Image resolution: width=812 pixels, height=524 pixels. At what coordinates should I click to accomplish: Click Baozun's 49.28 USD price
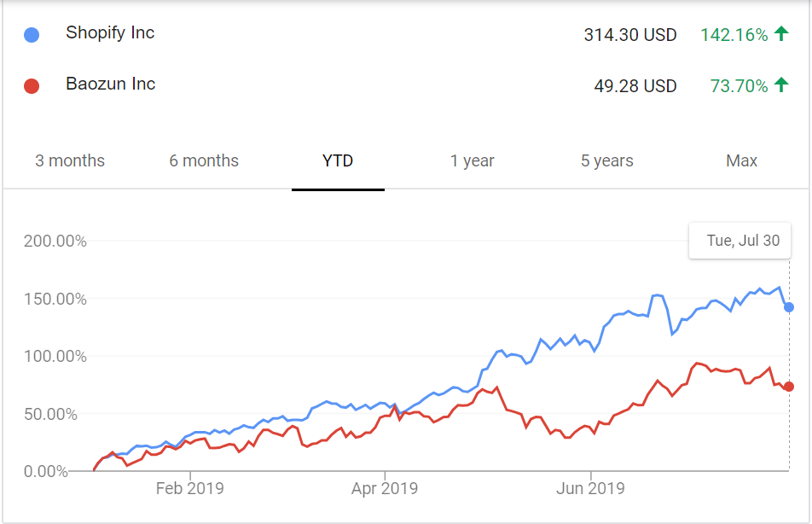point(635,86)
